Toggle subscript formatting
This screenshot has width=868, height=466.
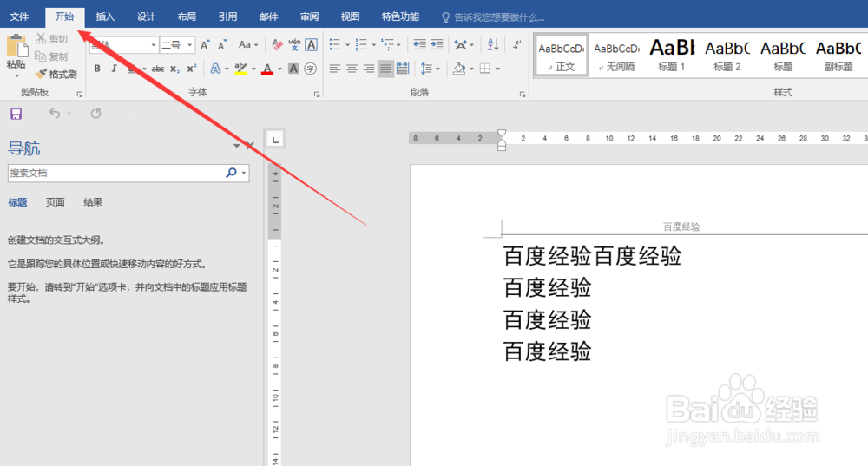(x=174, y=69)
